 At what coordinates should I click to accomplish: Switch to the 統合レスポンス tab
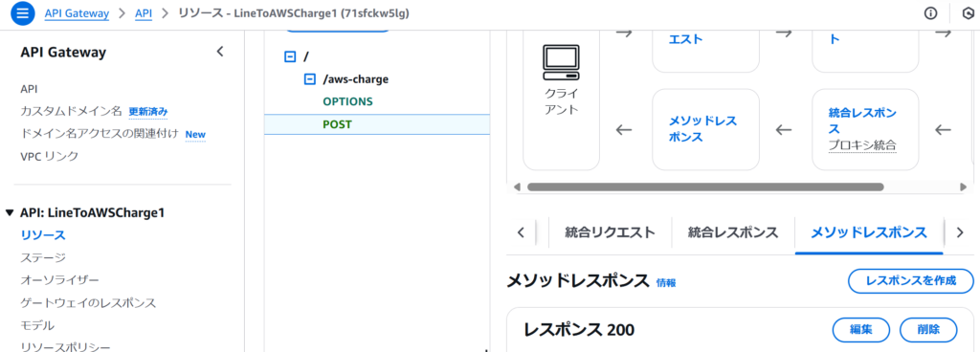[733, 232]
